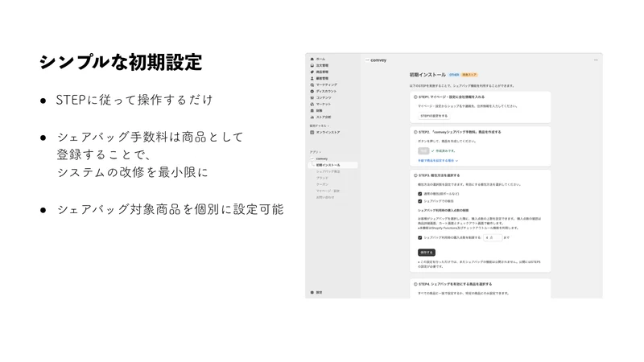Click the STEP3 status circle icon
Image resolution: width=644 pixels, height=362 pixels.
[415, 175]
